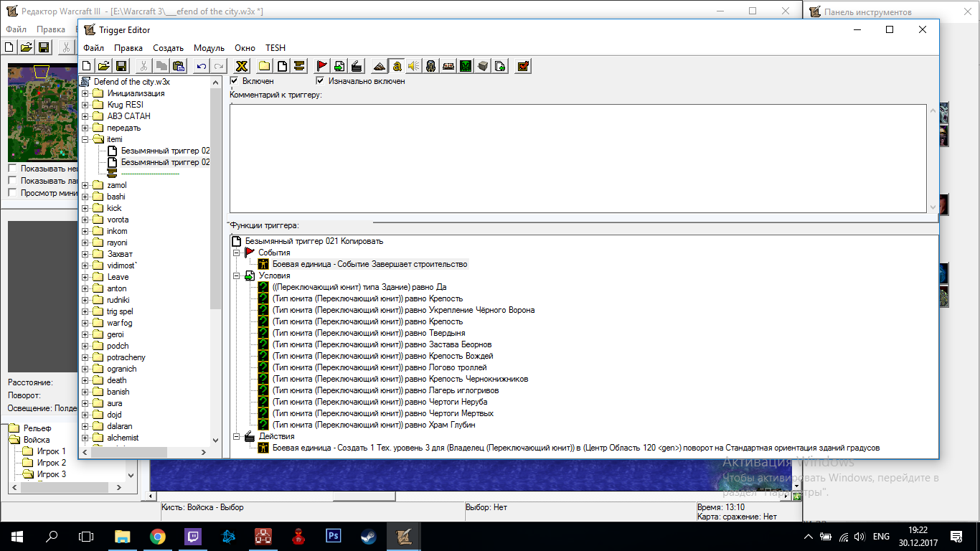Expand the zamol folder

85,185
